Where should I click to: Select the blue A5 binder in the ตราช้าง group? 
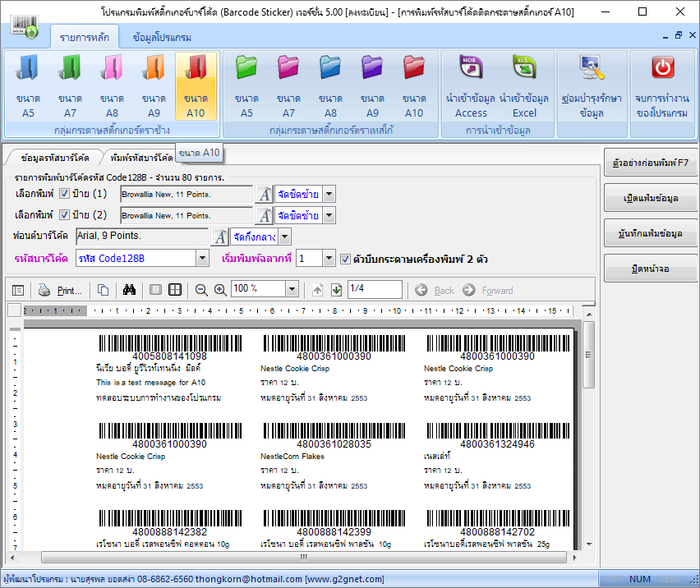pyautogui.click(x=28, y=86)
